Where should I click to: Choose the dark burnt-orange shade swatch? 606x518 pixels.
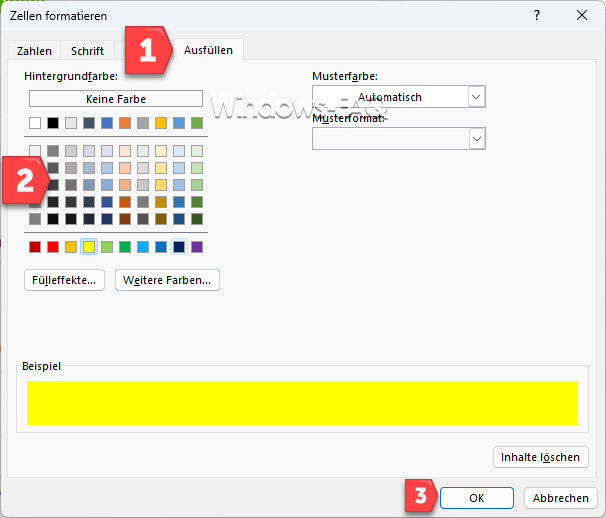tap(125, 202)
